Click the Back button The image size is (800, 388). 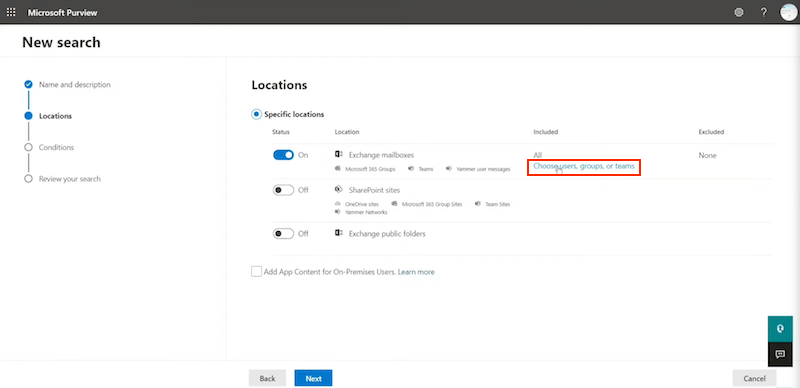pyautogui.click(x=267, y=378)
